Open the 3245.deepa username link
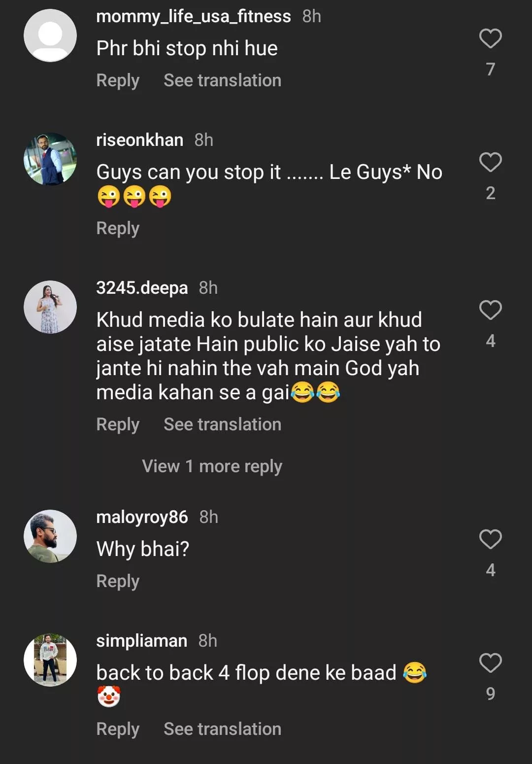Screen dimensions: 532x764 pyautogui.click(x=142, y=288)
